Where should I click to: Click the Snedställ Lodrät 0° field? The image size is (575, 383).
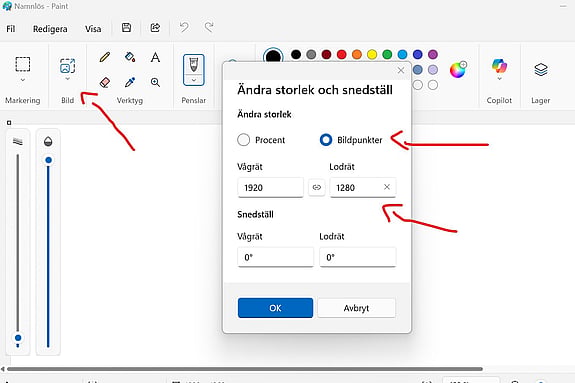(x=358, y=257)
